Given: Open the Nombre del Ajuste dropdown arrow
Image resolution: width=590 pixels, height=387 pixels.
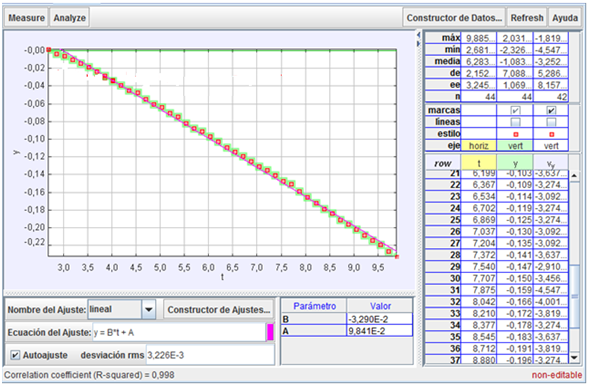Looking at the screenshot, I should pos(149,310).
